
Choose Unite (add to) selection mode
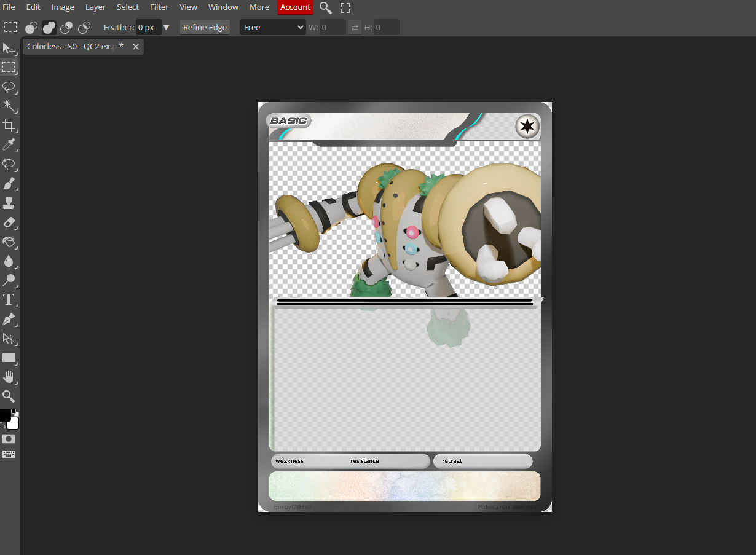coord(49,27)
